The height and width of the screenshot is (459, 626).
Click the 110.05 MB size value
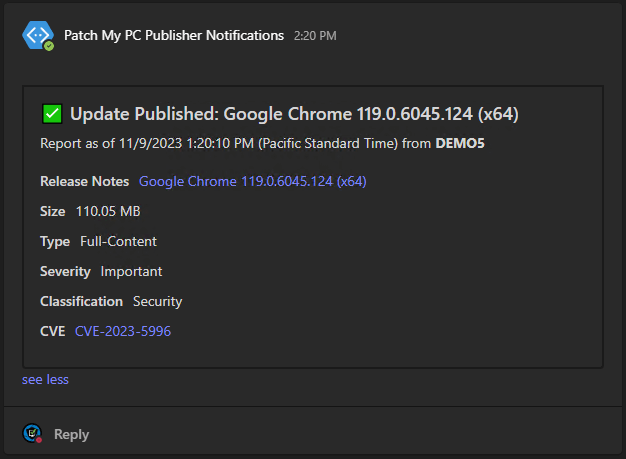point(108,211)
